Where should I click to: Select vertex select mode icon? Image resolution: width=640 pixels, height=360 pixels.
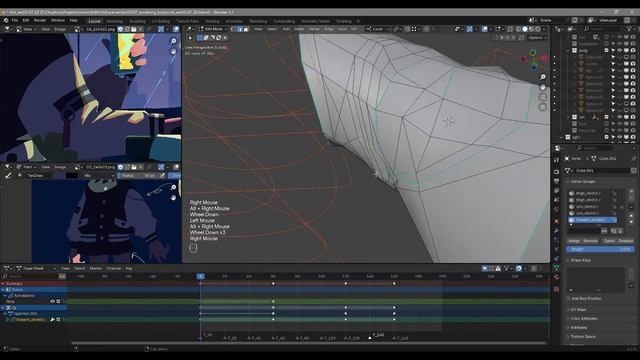[233, 29]
